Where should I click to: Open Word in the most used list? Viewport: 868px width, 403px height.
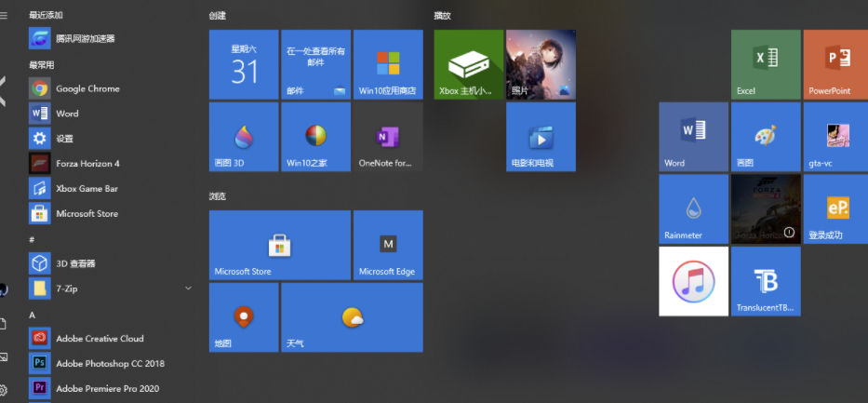point(111,114)
